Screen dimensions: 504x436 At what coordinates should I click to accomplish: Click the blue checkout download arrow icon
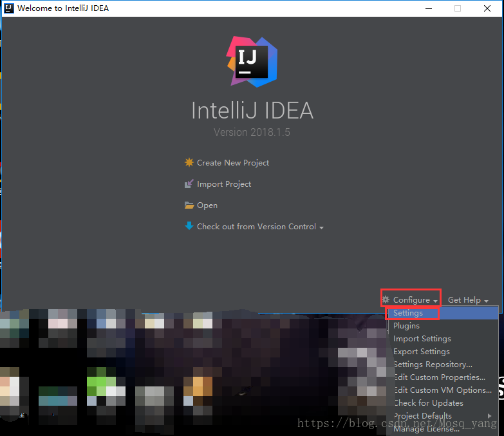tap(189, 225)
